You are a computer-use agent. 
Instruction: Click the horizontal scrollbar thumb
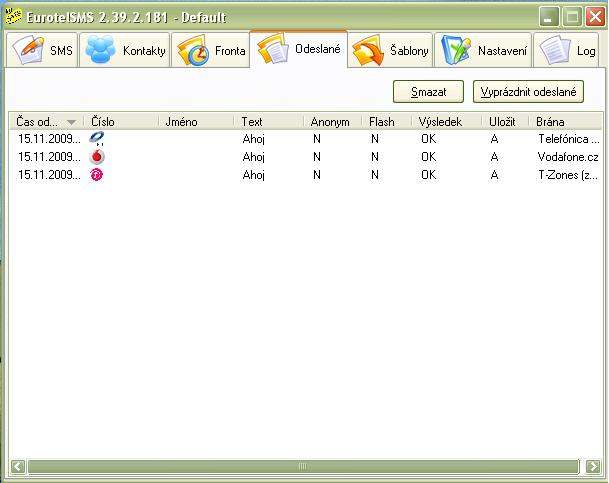click(x=303, y=466)
